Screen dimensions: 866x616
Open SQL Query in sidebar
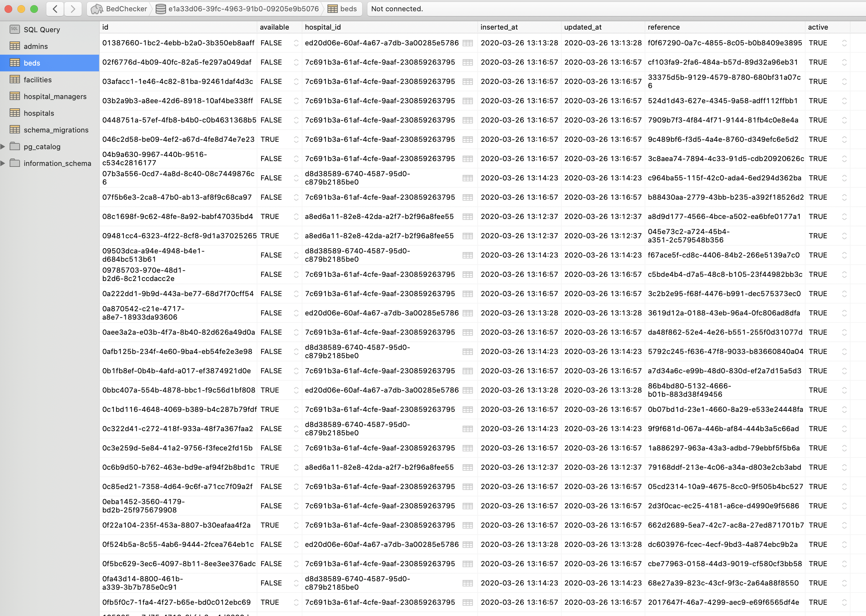(41, 30)
